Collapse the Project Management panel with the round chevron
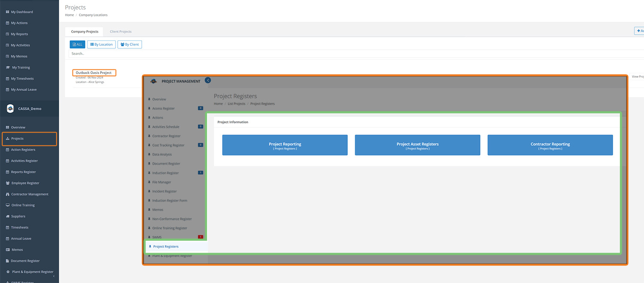This screenshot has height=283, width=644. point(208,80)
